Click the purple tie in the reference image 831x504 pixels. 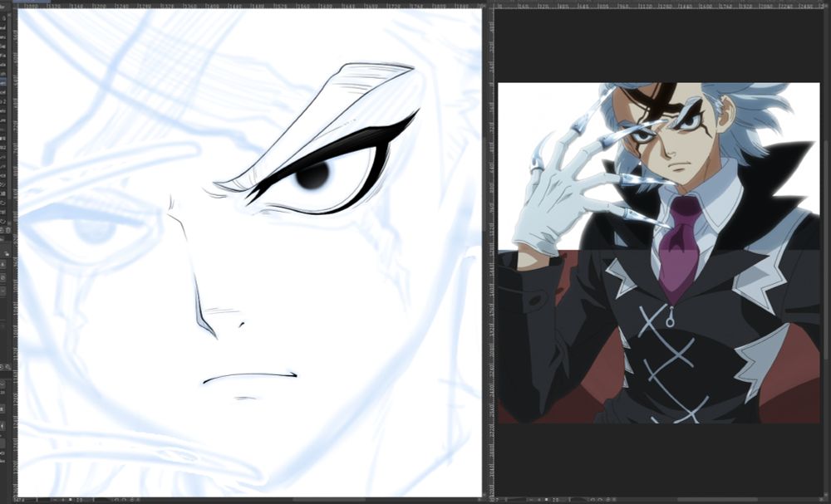click(681, 249)
